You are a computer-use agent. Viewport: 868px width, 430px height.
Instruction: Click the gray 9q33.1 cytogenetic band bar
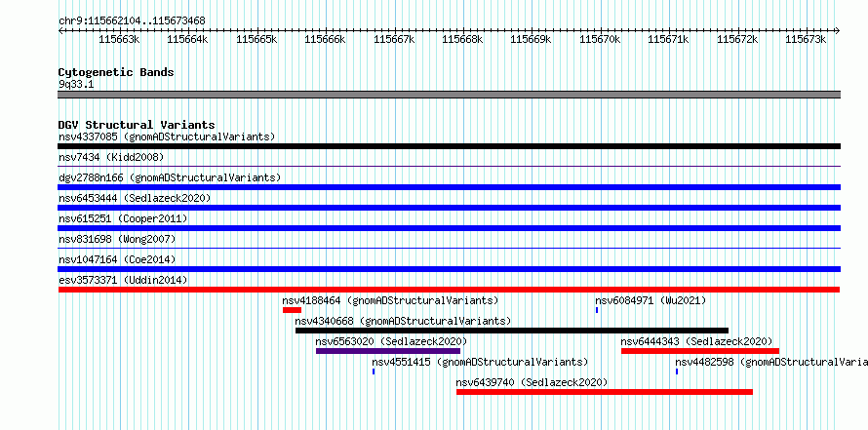(449, 95)
